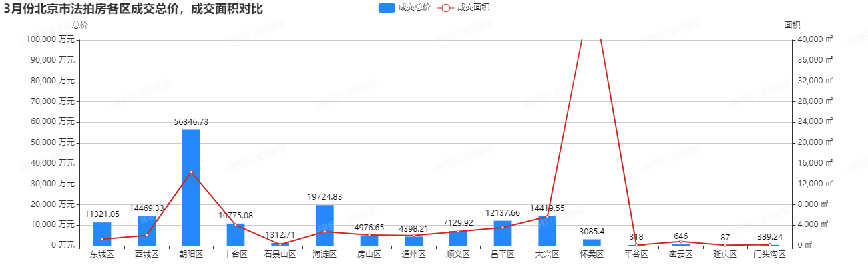Click the 顺义区 bar labeled 7129.92
The image size is (868, 267).
(458, 238)
